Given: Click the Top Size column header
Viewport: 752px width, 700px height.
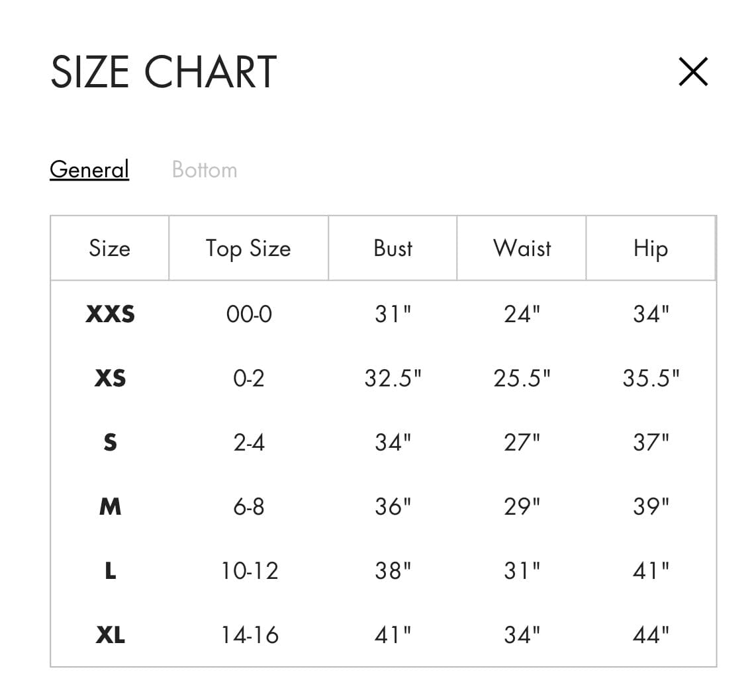Looking at the screenshot, I should click(248, 248).
